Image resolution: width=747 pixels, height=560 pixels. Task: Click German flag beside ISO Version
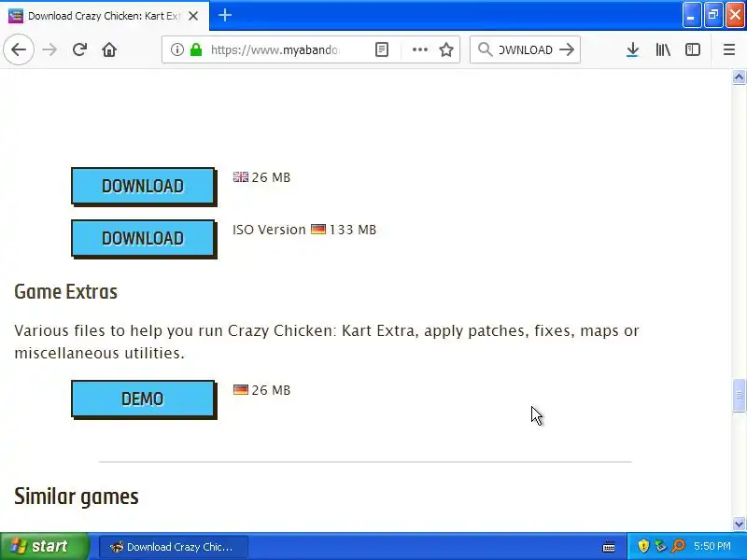[x=318, y=230]
